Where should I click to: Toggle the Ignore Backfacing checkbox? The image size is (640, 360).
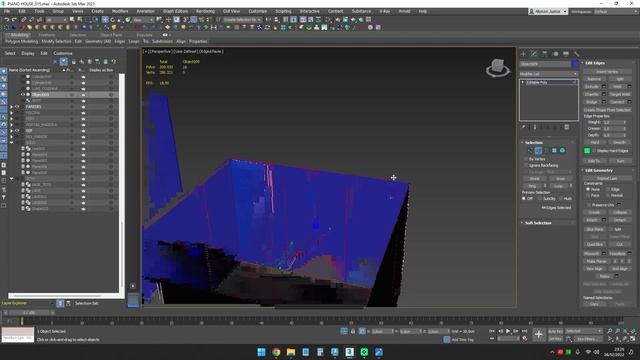526,166
